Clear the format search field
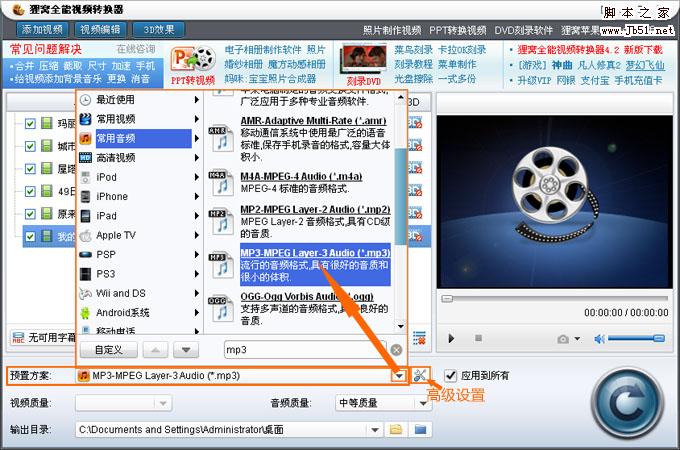 click(x=396, y=350)
